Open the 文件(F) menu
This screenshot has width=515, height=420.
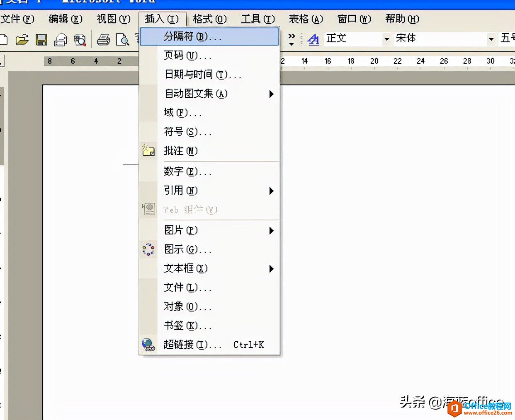[x=17, y=19]
